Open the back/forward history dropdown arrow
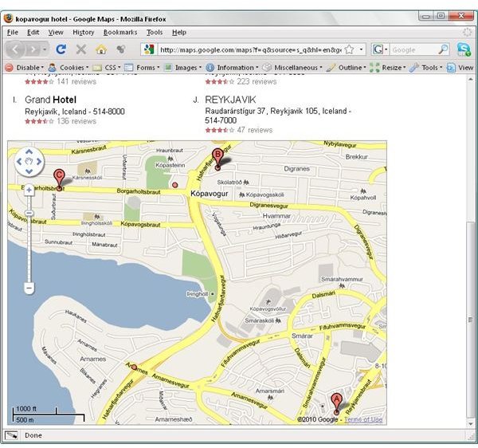Screen dimensions: 478x448 pyautogui.click(x=45, y=49)
